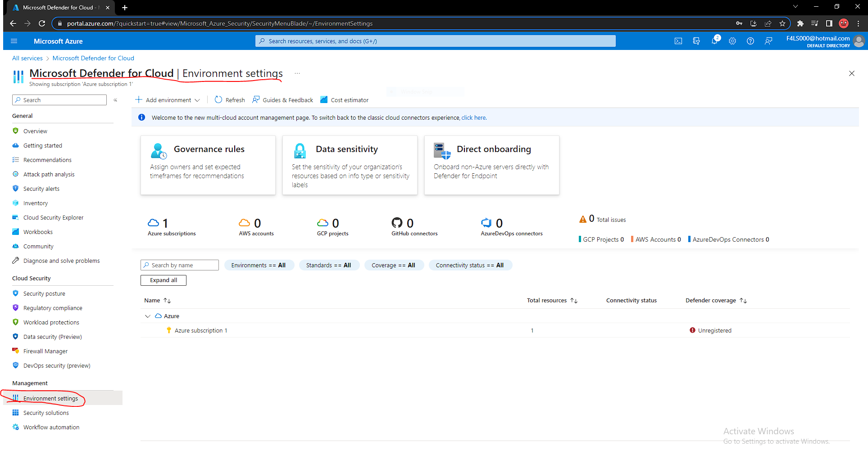
Task: Open the Connectivity status == All filter
Action: (470, 265)
